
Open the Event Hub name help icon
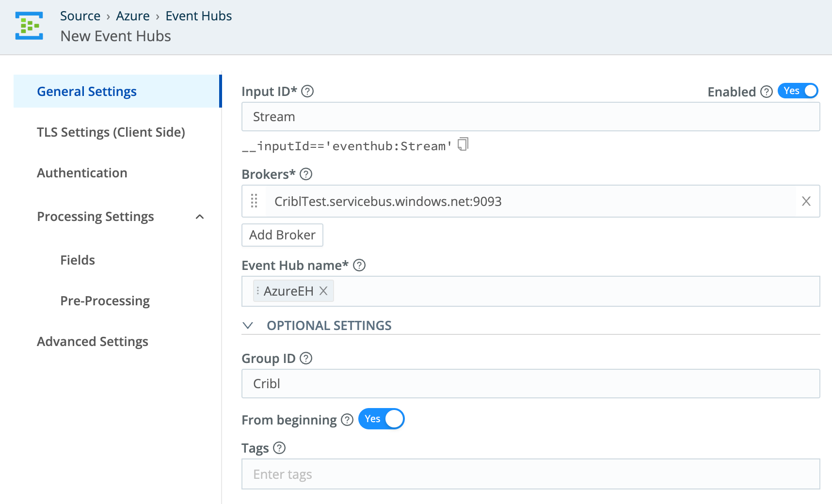point(359,265)
